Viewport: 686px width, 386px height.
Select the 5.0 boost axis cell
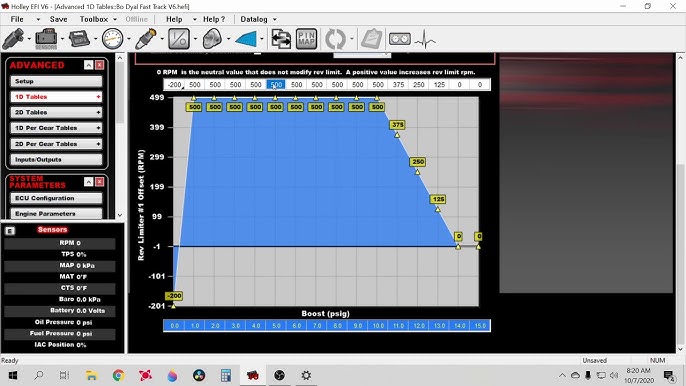276,326
